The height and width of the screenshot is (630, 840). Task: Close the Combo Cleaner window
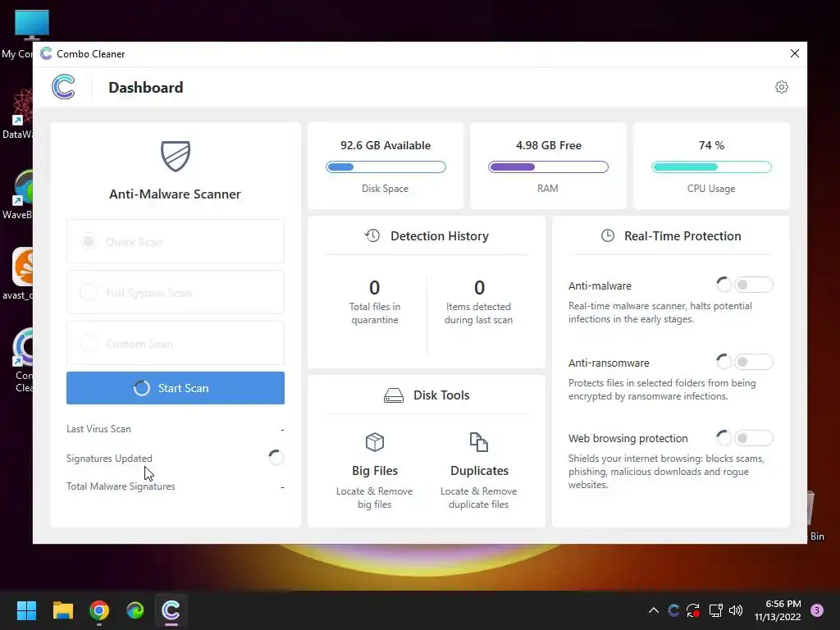pos(794,53)
